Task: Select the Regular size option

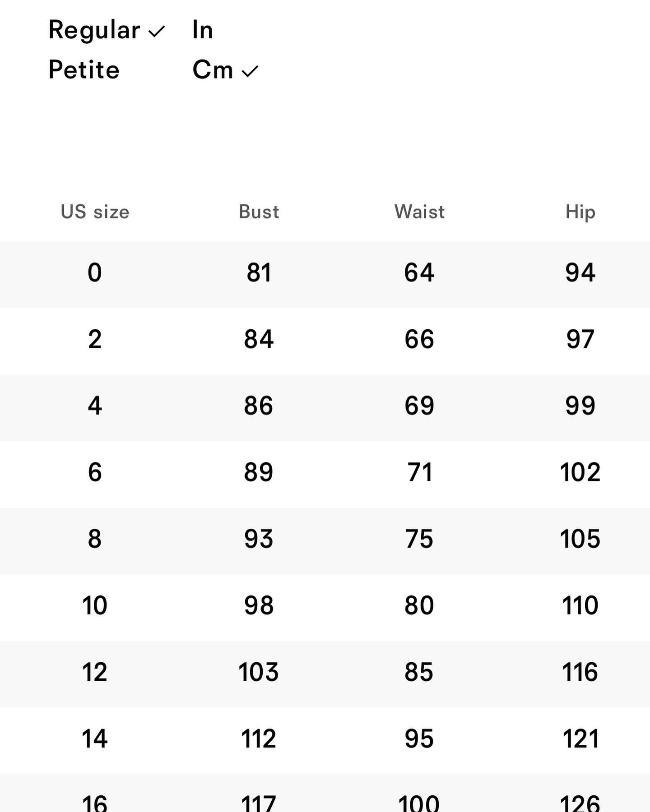Action: pos(94,30)
